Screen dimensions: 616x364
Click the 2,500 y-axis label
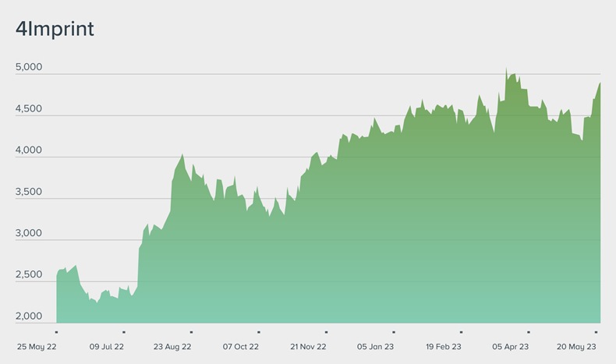point(29,274)
